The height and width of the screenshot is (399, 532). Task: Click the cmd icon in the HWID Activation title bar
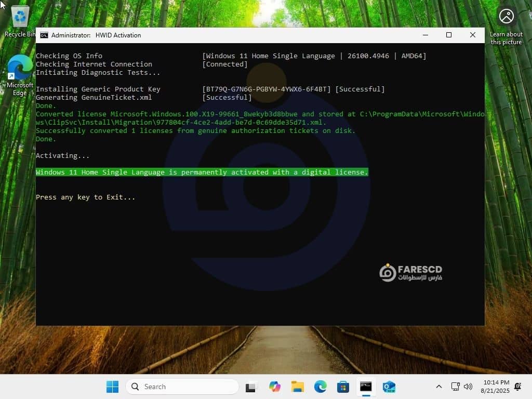[x=44, y=35]
